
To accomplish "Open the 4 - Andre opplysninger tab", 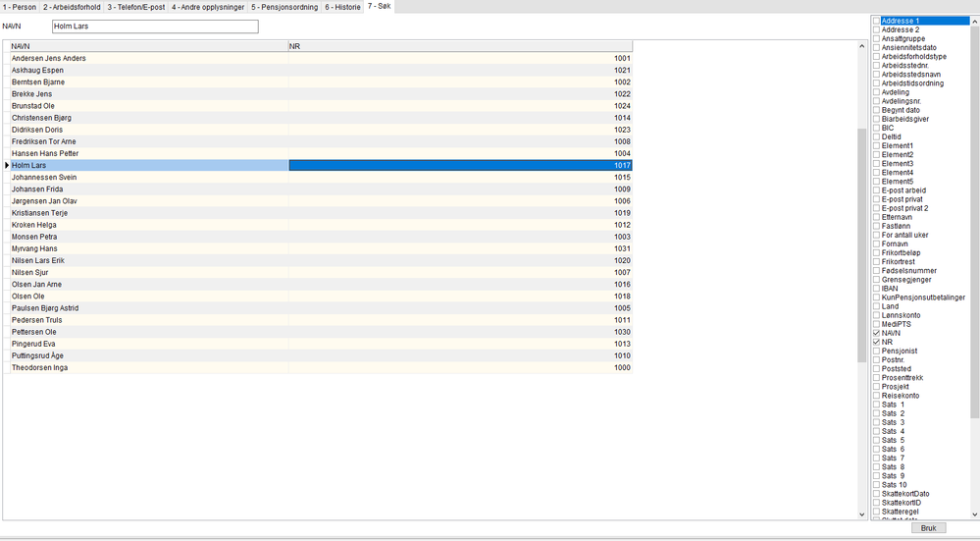I will [x=208, y=7].
